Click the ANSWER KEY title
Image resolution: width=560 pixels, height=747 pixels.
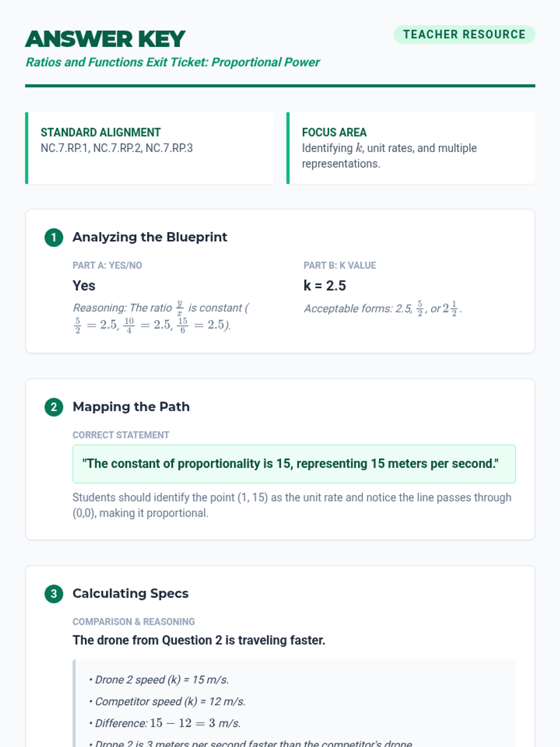(105, 39)
